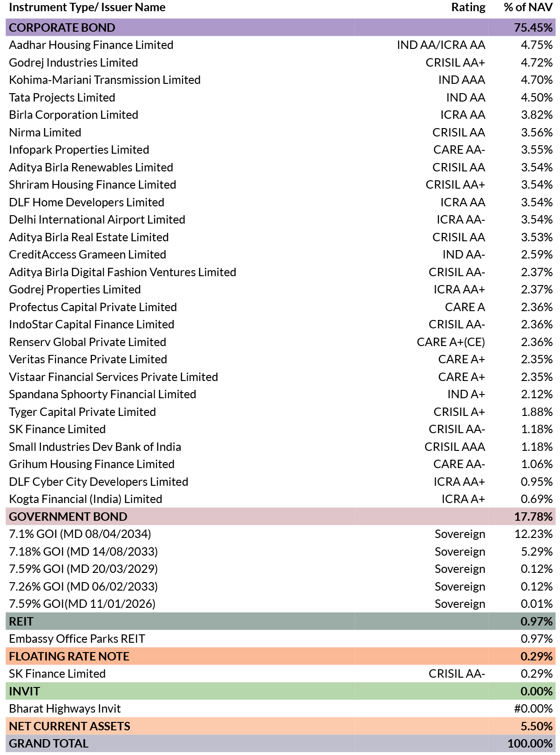
Task: Select the GOVERNMENT BOND section header
Action: [280, 517]
